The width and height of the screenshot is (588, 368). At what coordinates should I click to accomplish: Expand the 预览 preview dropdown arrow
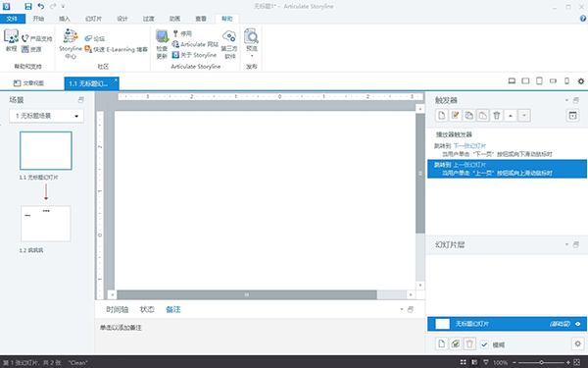click(x=252, y=56)
